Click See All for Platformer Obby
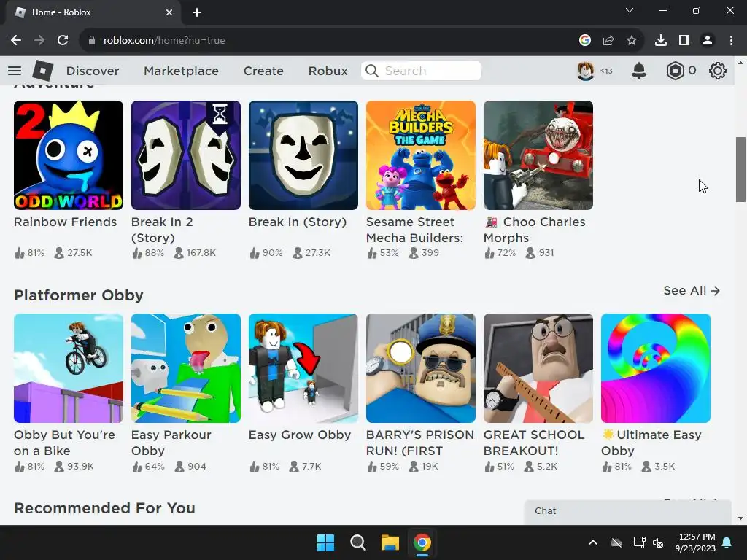Viewport: 747px width, 560px height. point(692,290)
